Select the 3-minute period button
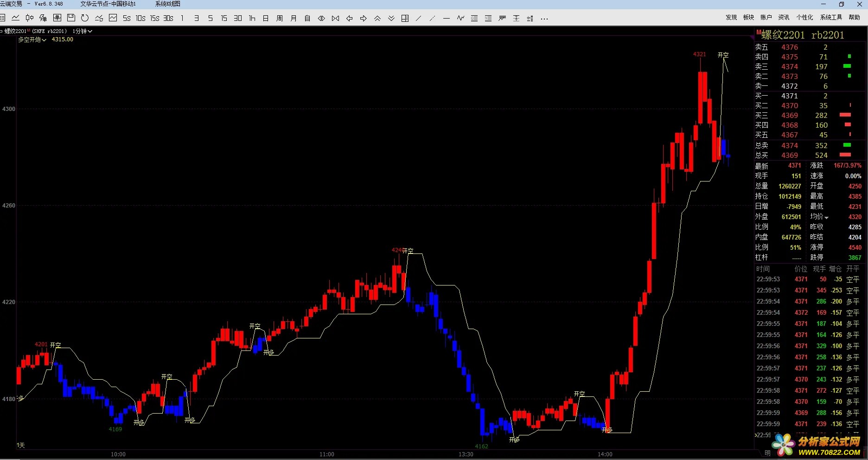 pyautogui.click(x=196, y=18)
